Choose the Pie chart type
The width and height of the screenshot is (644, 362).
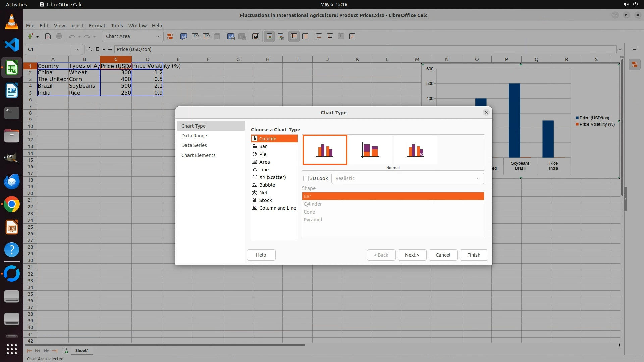coord(262,154)
